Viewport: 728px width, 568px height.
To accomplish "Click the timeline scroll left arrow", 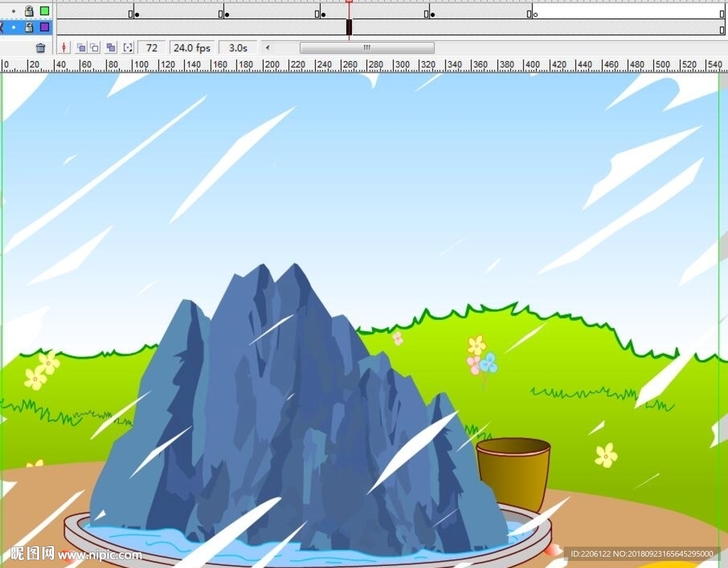I will (x=267, y=48).
